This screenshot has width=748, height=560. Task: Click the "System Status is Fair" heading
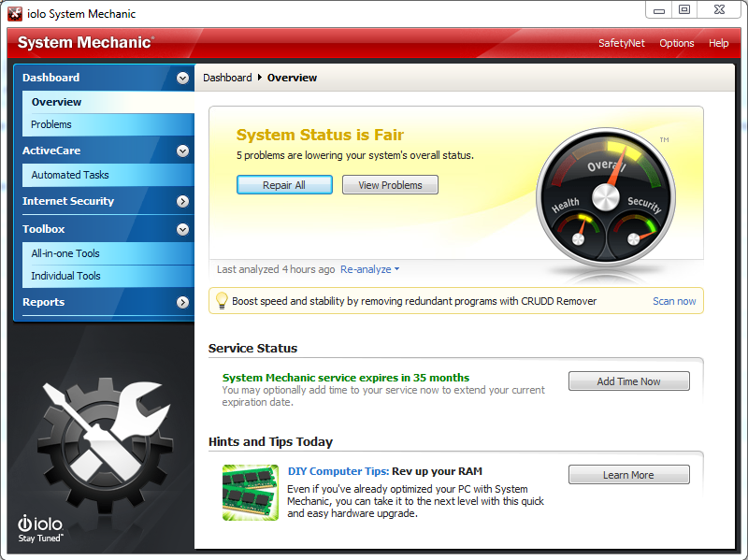tap(320, 135)
